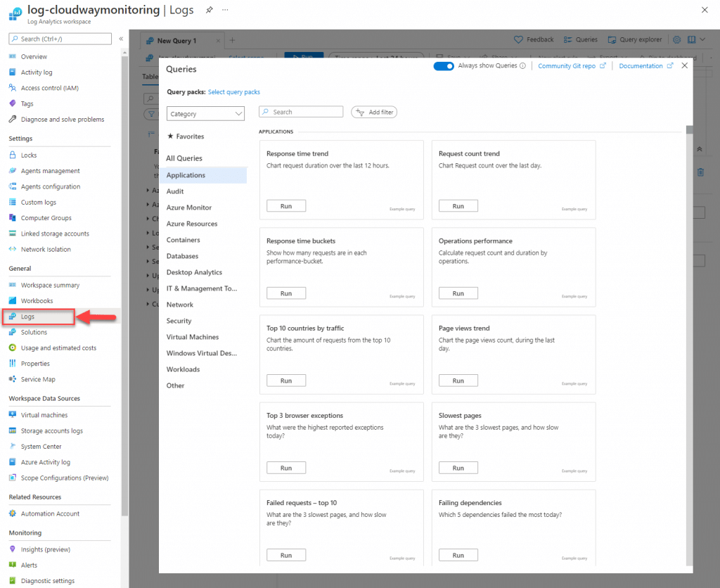The width and height of the screenshot is (720, 588).
Task: Click the Network Isolation icon
Action: click(13, 249)
